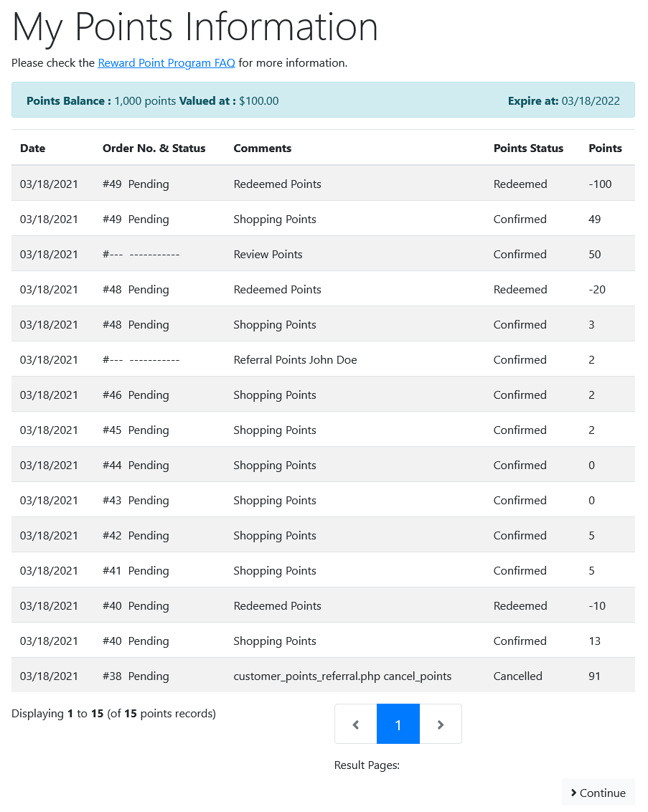Select the Cancelled order #38 row

coord(323,676)
